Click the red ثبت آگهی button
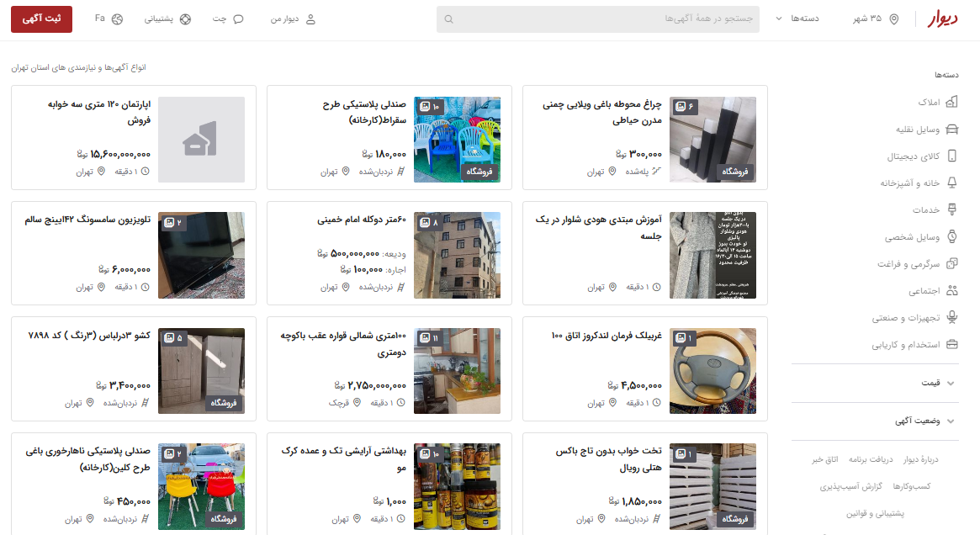The width and height of the screenshot is (980, 535). 41,19
